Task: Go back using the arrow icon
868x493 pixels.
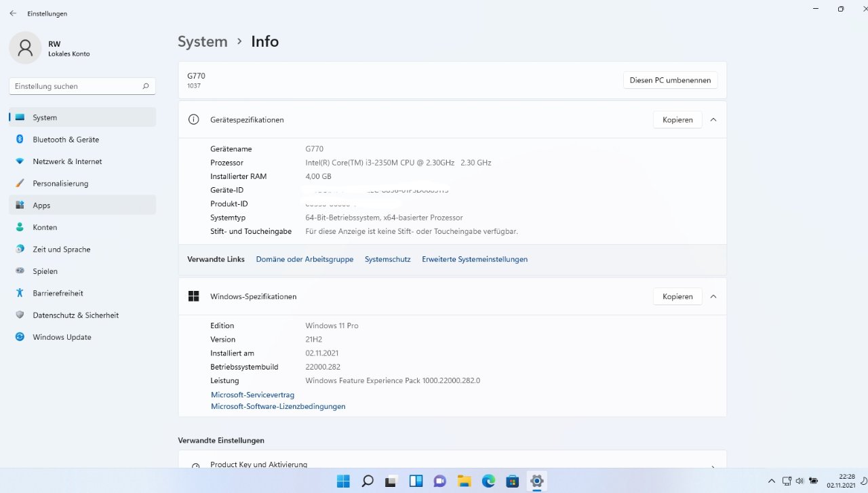Action: coord(13,13)
